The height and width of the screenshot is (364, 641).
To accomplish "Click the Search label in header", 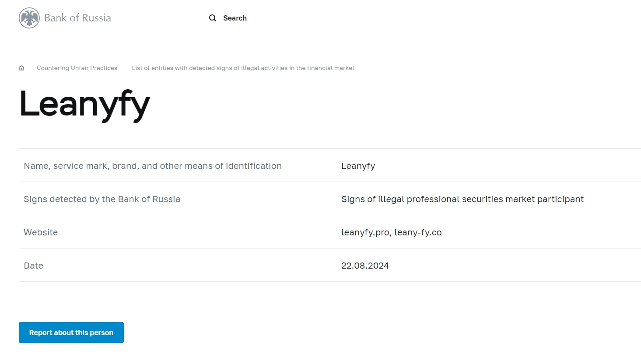I will [235, 18].
